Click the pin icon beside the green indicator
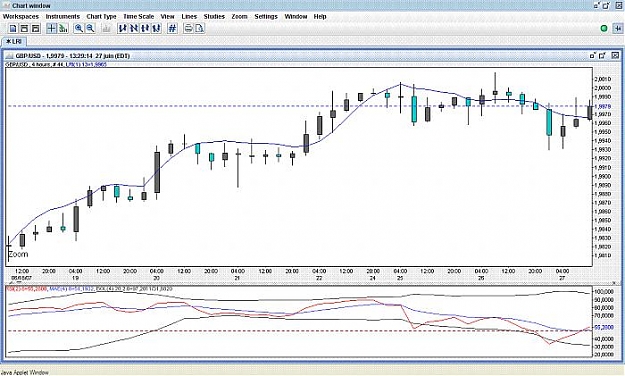 [x=618, y=29]
